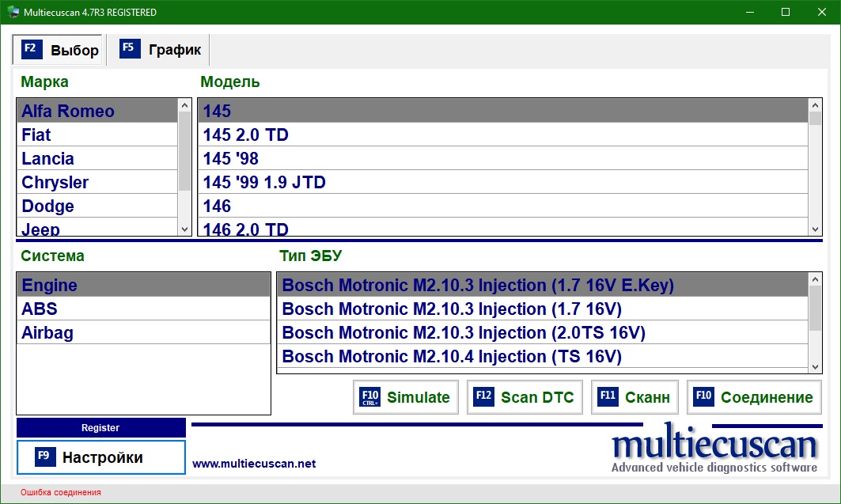Screen dimensions: 841x504
Task: Click the F11 icon on Сканн
Action: (608, 396)
